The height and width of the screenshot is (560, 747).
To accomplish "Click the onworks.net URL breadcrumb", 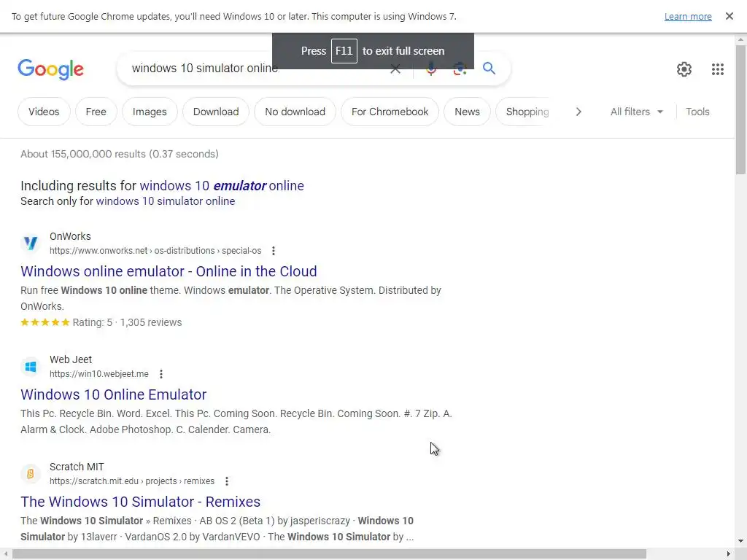I will [155, 251].
